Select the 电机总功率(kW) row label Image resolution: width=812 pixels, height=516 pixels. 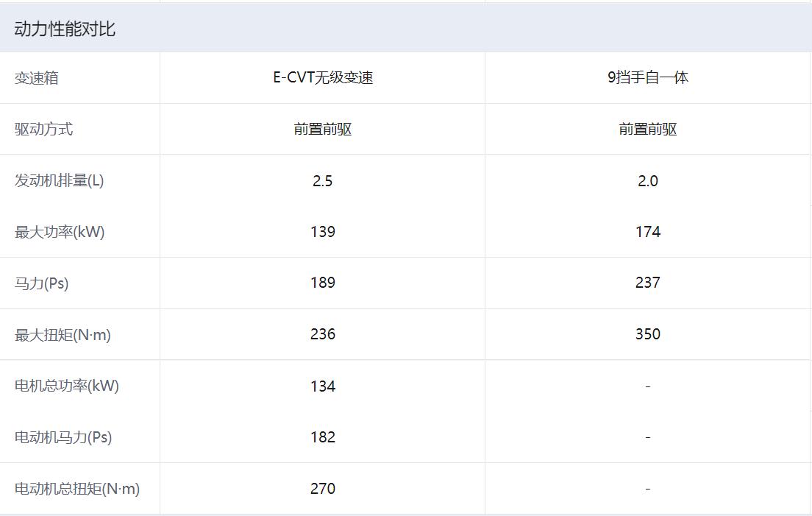[x=67, y=386]
